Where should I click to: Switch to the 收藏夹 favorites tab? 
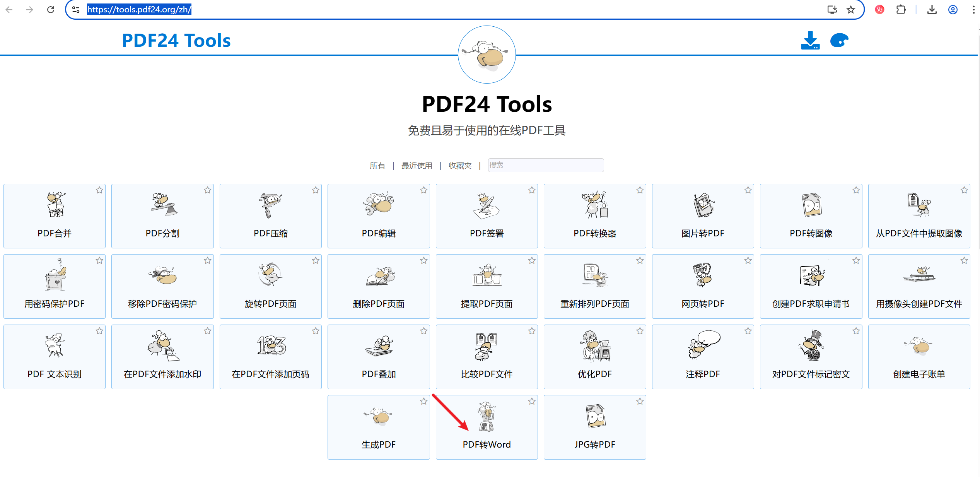[460, 166]
